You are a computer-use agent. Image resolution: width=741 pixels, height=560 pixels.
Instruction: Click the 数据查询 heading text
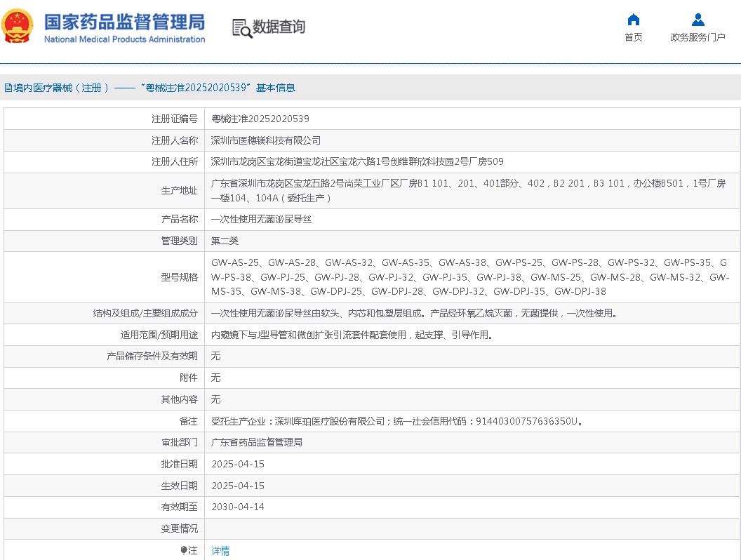[279, 27]
